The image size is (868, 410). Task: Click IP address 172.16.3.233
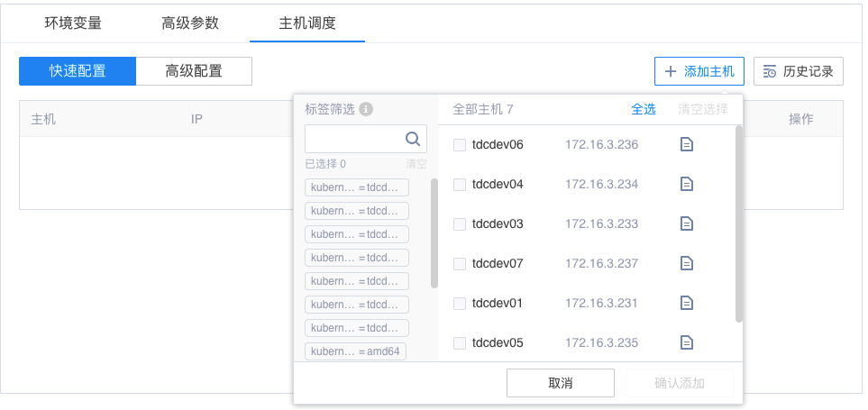tap(602, 224)
